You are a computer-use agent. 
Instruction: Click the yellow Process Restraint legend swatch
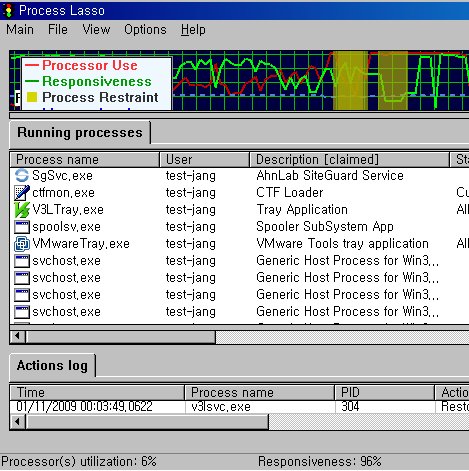32,97
